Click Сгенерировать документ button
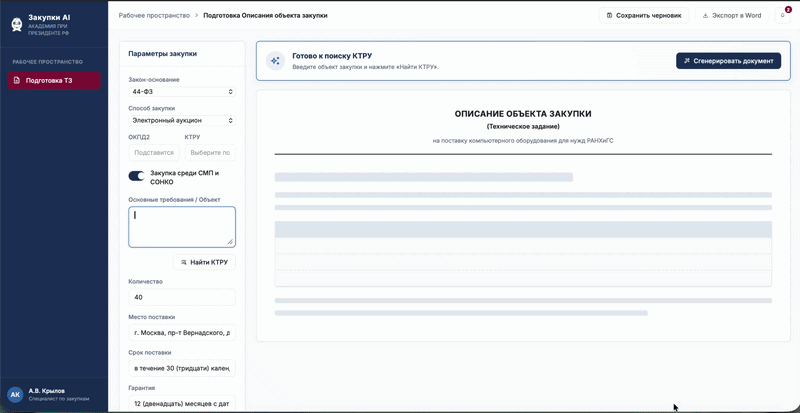This screenshot has height=413, width=800. [729, 61]
